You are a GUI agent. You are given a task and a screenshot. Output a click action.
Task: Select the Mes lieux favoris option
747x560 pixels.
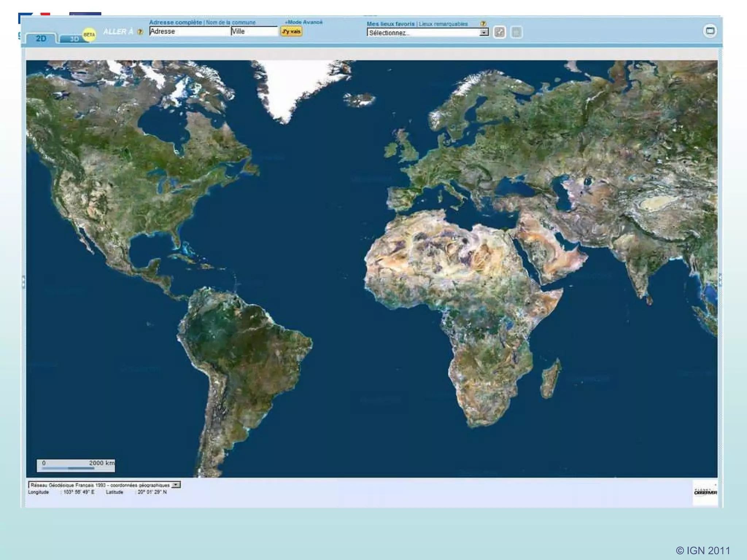(391, 24)
